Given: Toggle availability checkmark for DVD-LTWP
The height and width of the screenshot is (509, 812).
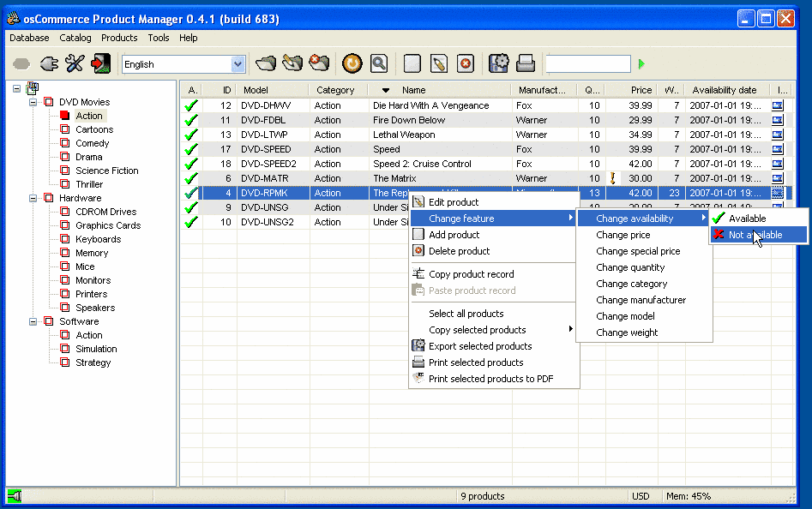Looking at the screenshot, I should pyautogui.click(x=191, y=135).
